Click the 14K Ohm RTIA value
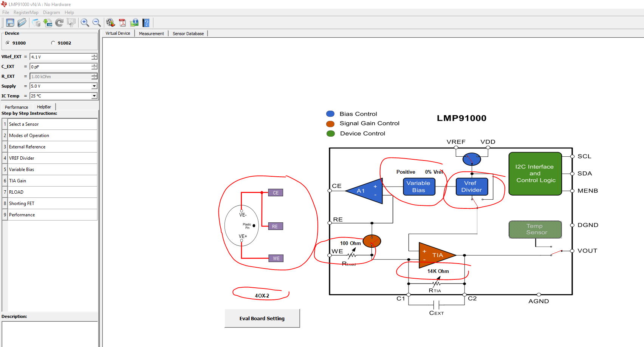The image size is (644, 347). [438, 271]
